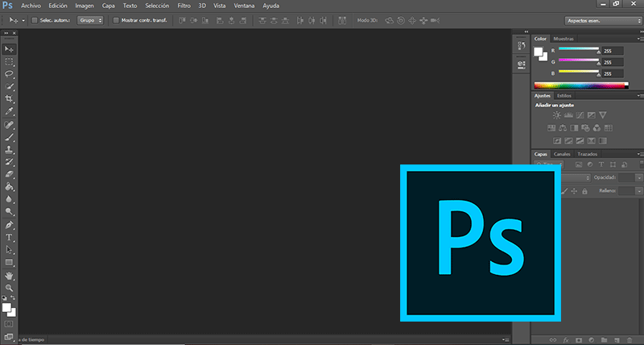Select the Crop tool

9,98
